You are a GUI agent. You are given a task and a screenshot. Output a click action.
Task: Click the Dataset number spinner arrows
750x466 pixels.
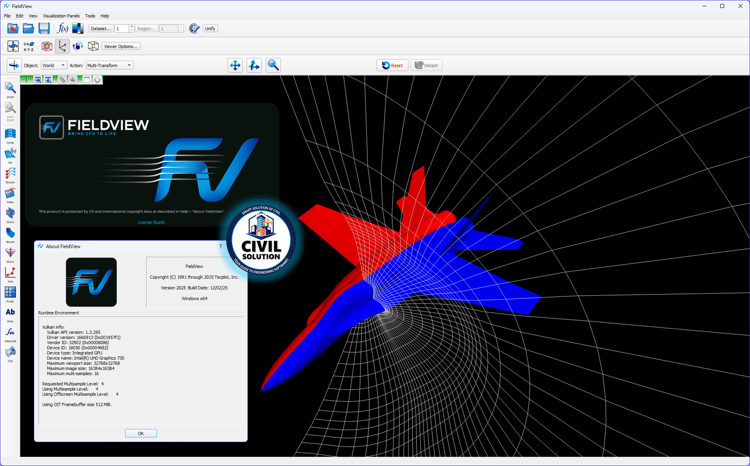(132, 29)
